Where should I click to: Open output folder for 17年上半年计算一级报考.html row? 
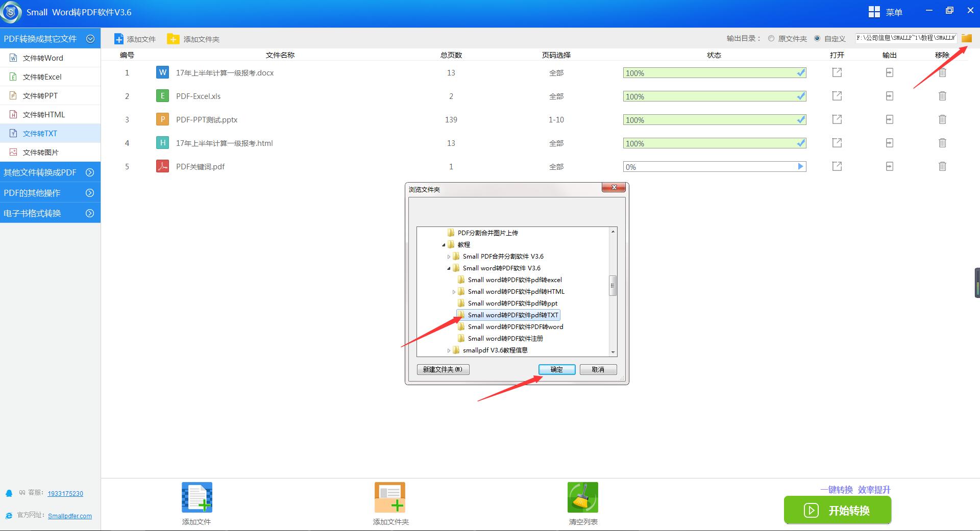(x=889, y=143)
